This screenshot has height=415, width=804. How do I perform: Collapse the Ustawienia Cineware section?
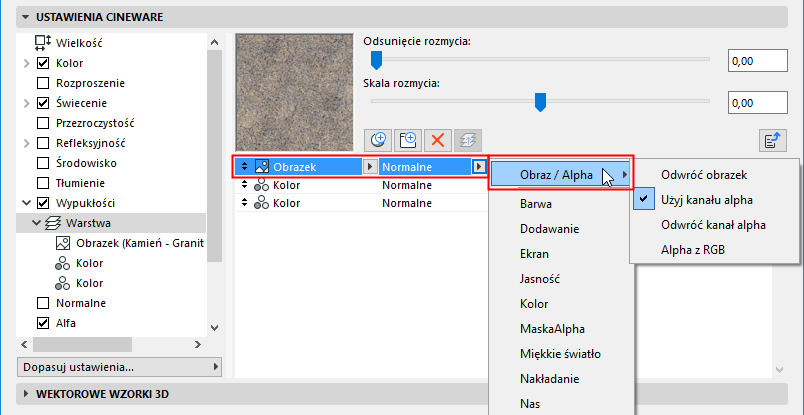[26, 17]
